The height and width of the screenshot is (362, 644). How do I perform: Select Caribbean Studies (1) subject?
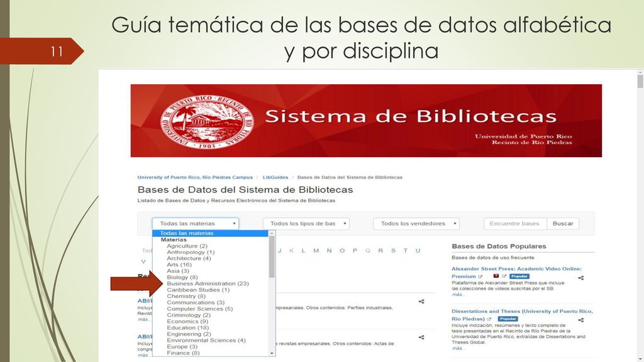tap(198, 290)
